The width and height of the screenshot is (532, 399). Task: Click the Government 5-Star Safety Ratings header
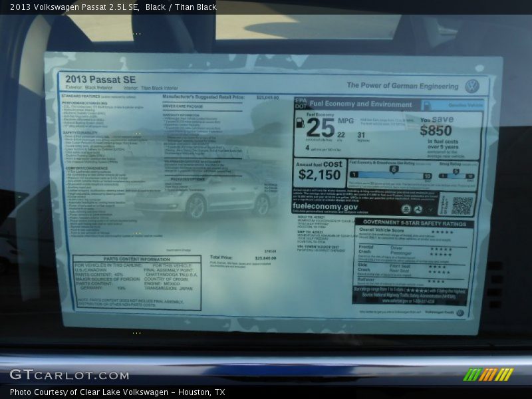click(414, 223)
